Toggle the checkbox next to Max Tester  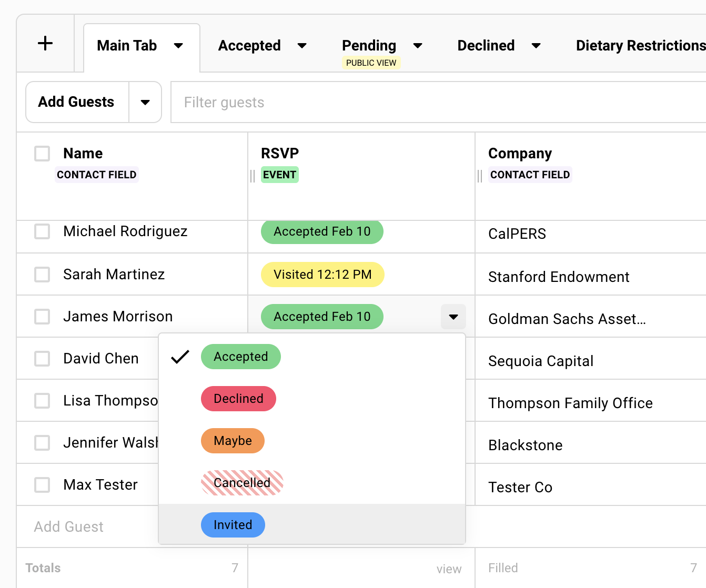pos(42,484)
